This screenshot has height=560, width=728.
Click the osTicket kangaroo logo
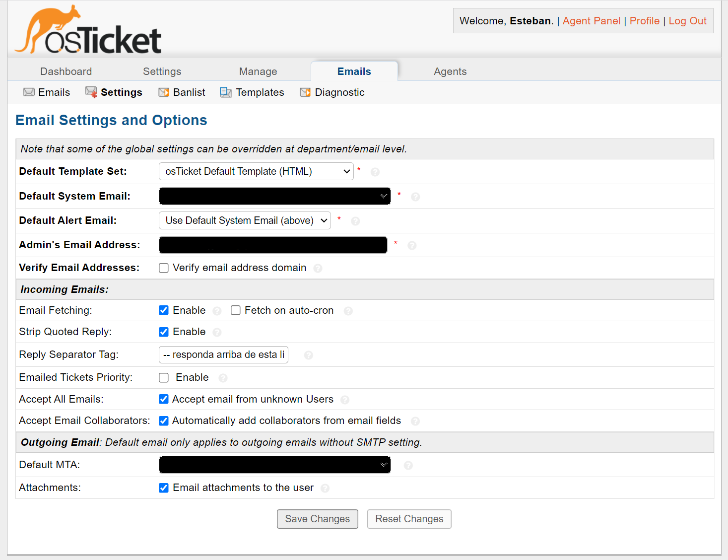88,31
